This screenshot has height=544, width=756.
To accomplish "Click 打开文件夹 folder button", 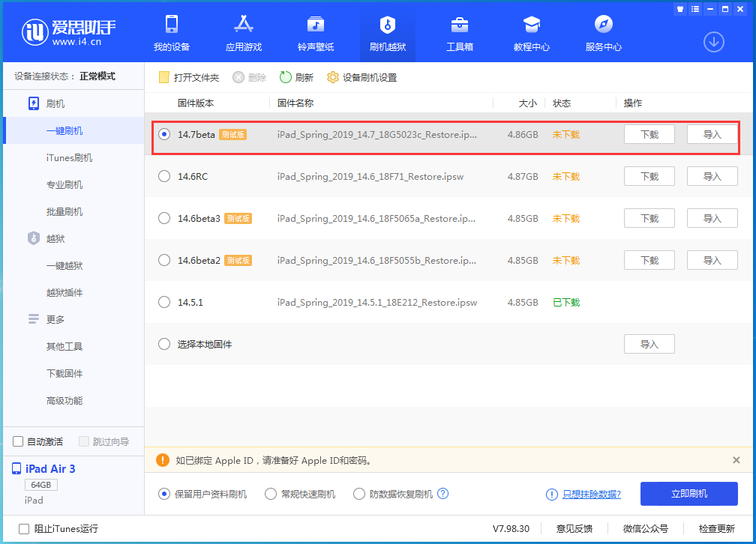I will 189,78.
